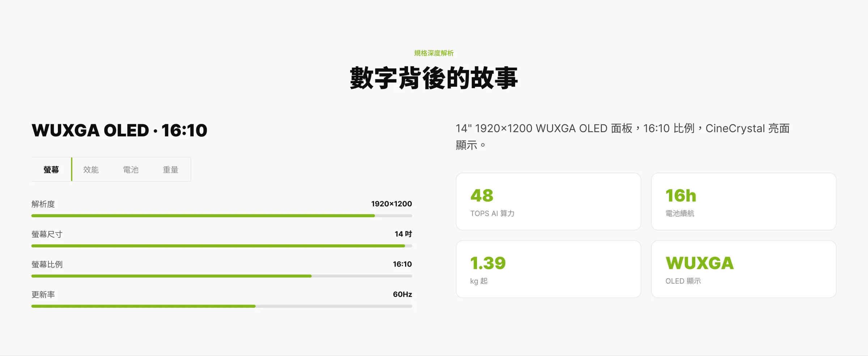The image size is (868, 356).
Task: Click the 解析度 progress bar
Action: coord(222,216)
